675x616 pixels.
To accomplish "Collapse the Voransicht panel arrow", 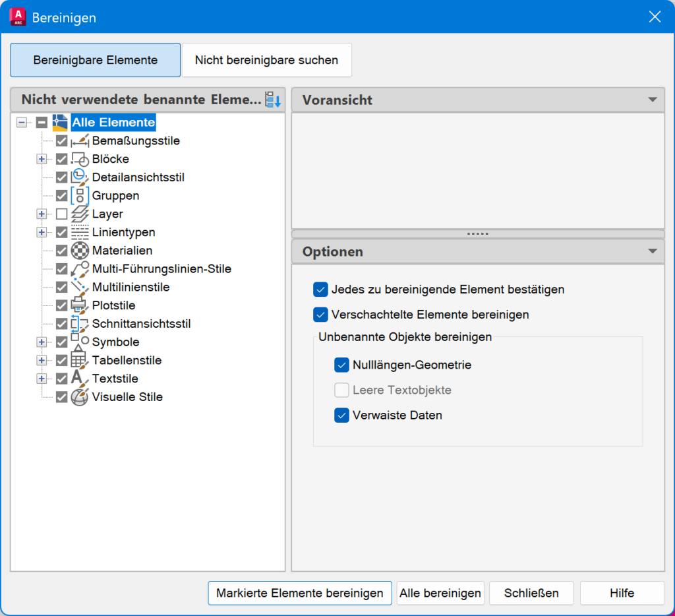I will point(653,100).
